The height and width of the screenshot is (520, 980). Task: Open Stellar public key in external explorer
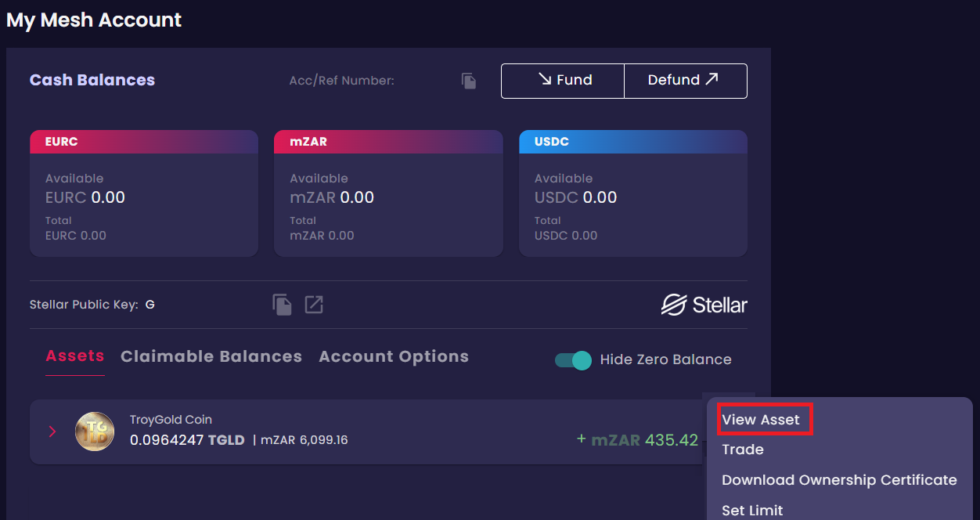pyautogui.click(x=314, y=305)
